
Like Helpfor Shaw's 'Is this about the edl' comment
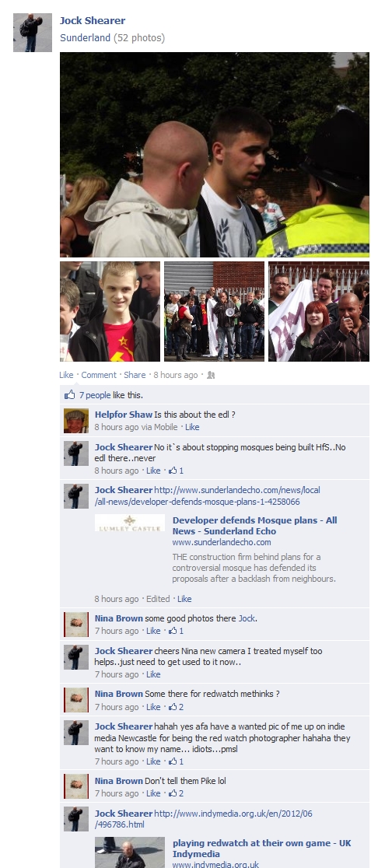pyautogui.click(x=192, y=427)
